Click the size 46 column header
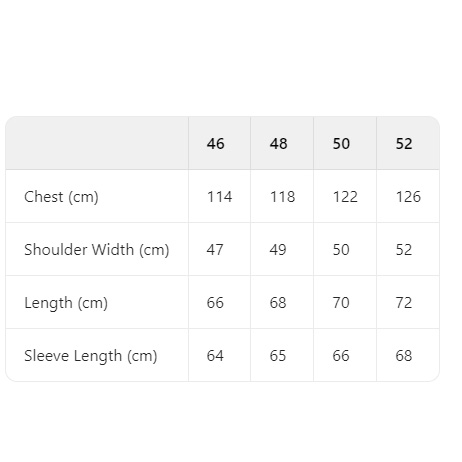This screenshot has width=462, height=462. click(215, 144)
